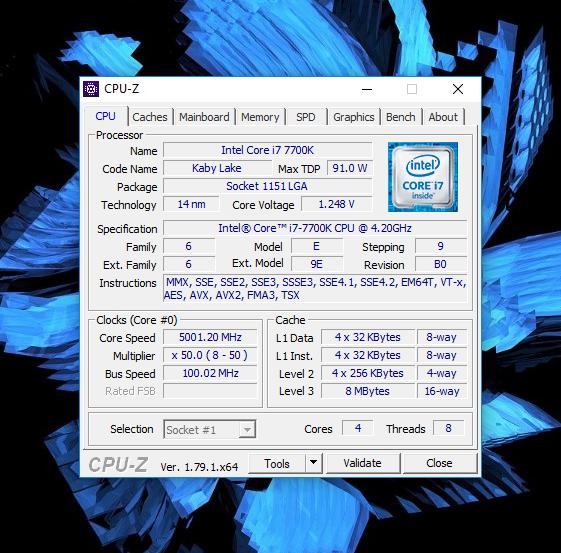Click the Core Voltage value '1.248 V'
The width and height of the screenshot is (561, 553).
click(336, 204)
